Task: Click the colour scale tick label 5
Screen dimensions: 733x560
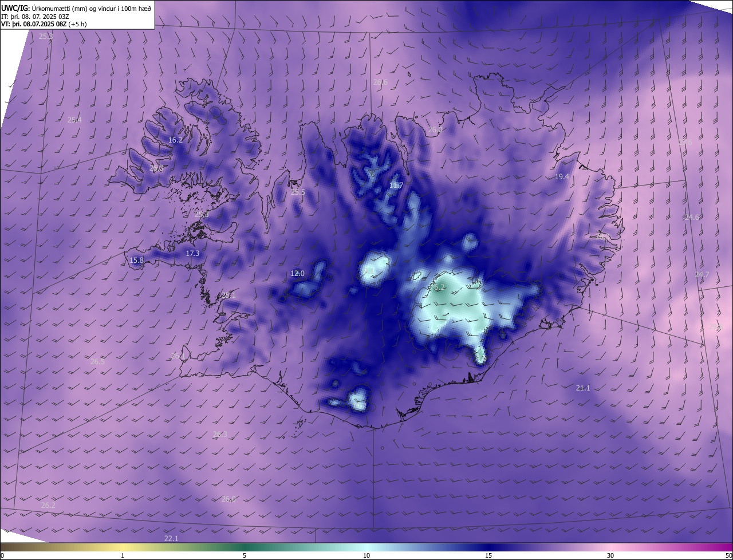Action: click(245, 555)
